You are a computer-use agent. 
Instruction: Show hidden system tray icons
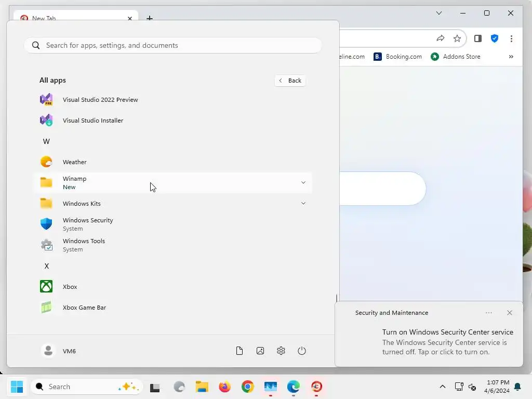click(443, 387)
